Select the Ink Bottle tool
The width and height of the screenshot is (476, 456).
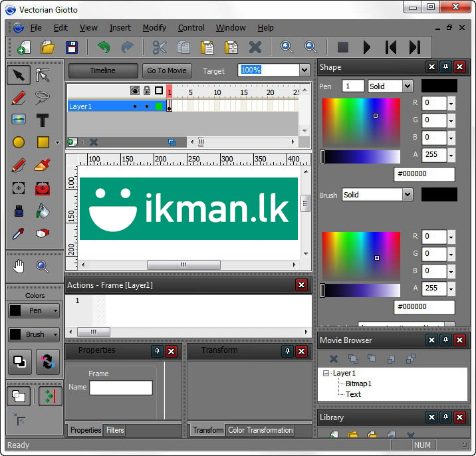click(x=19, y=211)
